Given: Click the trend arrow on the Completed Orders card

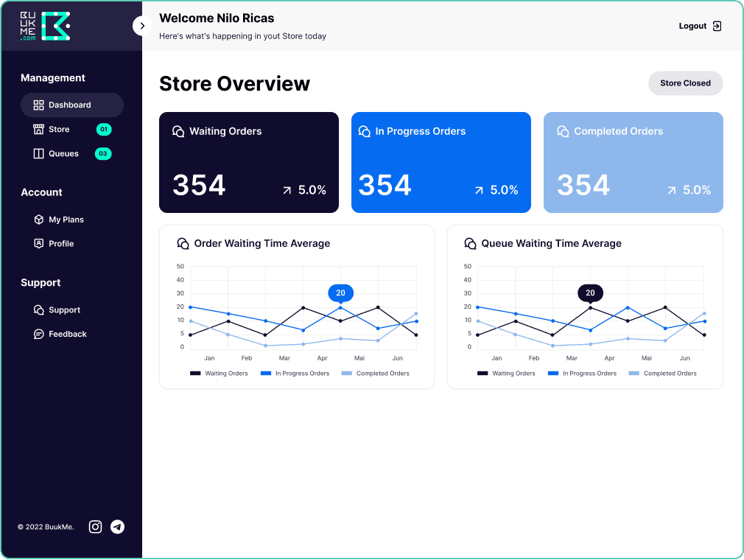Looking at the screenshot, I should 671,190.
